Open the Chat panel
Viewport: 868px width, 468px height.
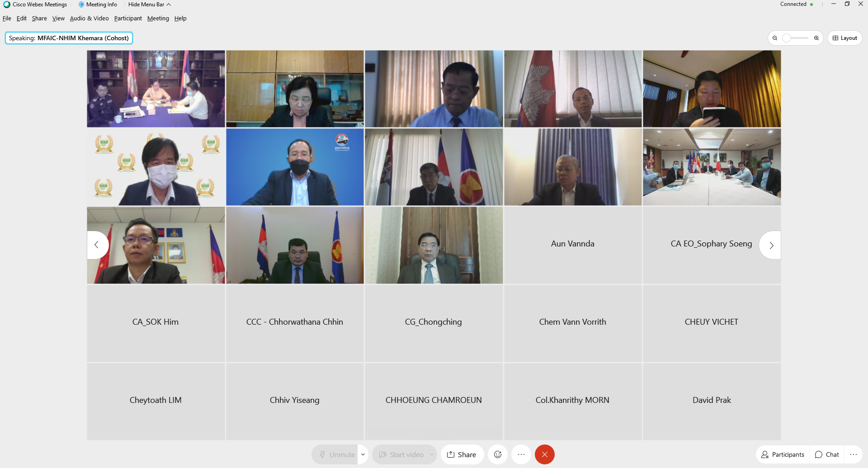[827, 454]
